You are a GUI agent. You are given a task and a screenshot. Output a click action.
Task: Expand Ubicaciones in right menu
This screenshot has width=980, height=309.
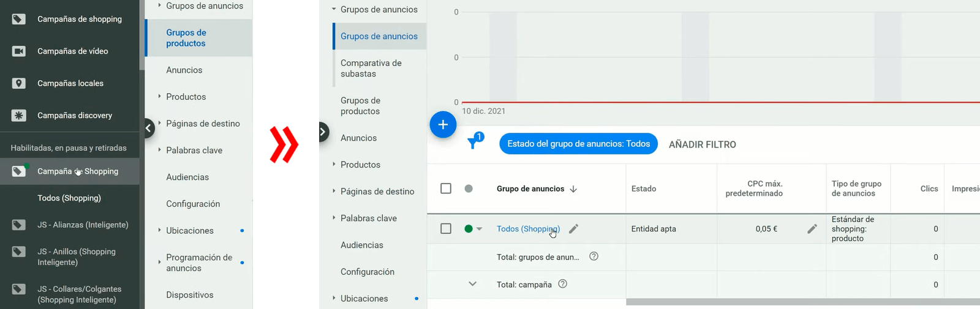(334, 298)
